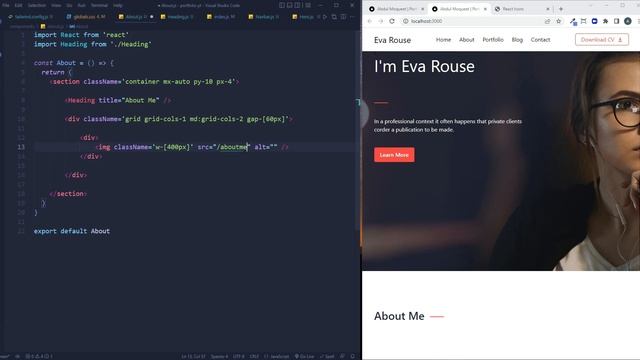This screenshot has height=360, width=640.
Task: Click the screenshot extension icon in browser toolbar
Action: 584,21
